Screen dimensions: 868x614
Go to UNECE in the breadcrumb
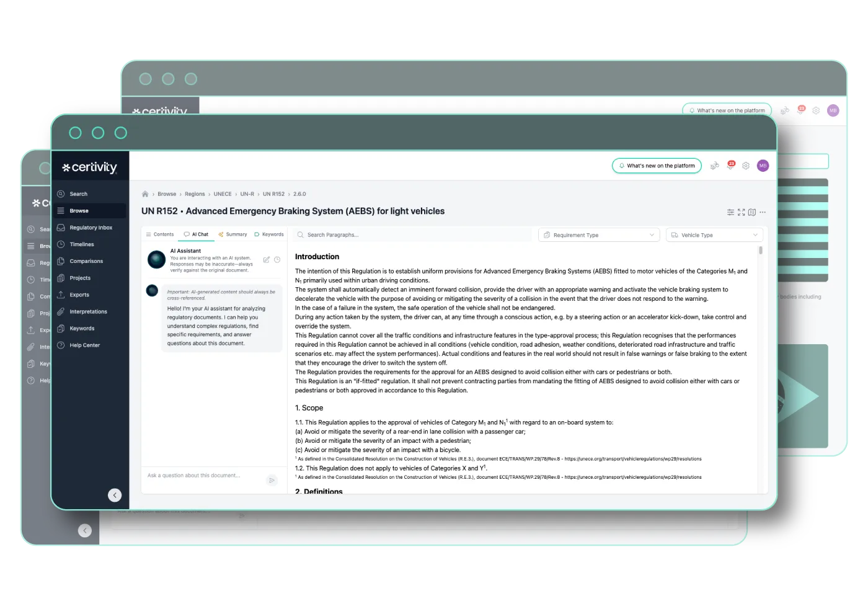223,194
